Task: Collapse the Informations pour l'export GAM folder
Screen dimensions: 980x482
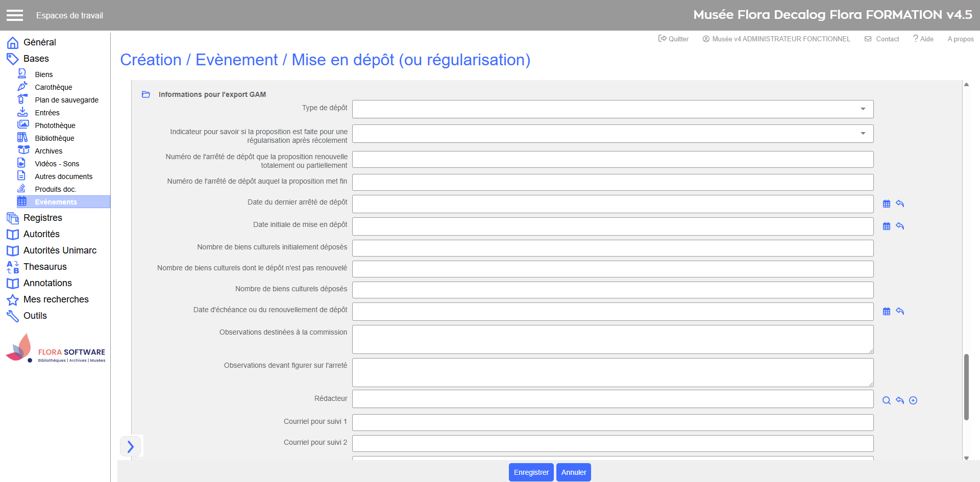Action: (146, 94)
